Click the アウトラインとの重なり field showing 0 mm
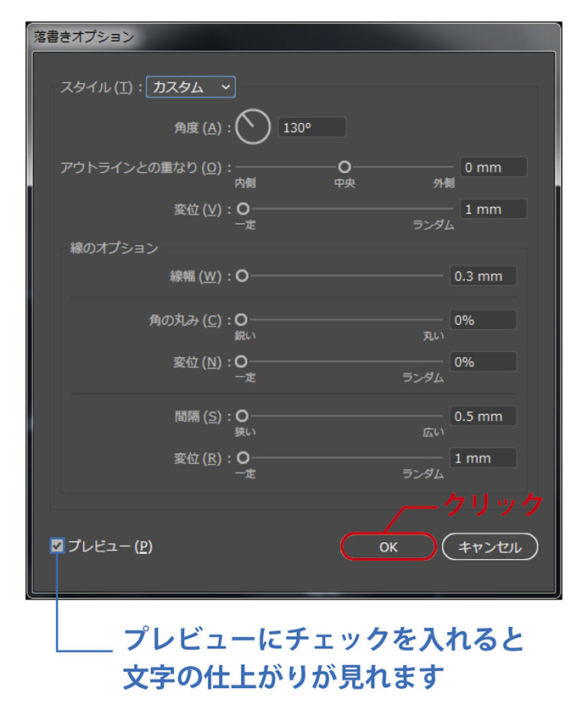 click(x=494, y=167)
